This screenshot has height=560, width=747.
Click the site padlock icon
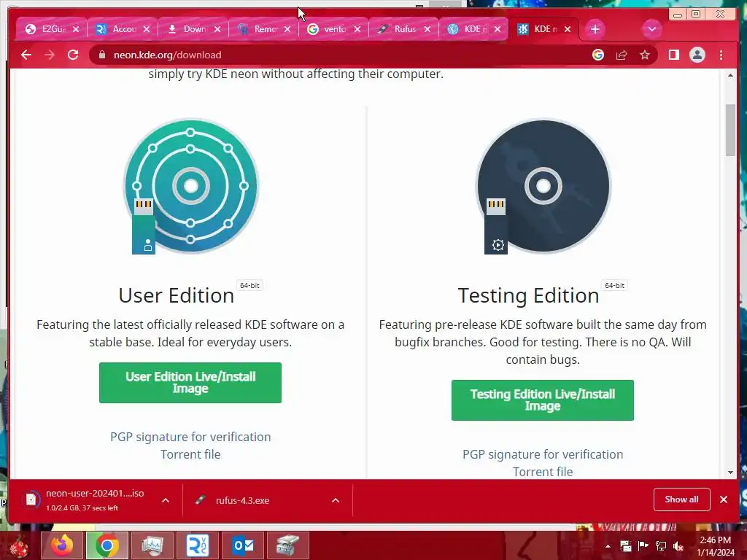101,55
